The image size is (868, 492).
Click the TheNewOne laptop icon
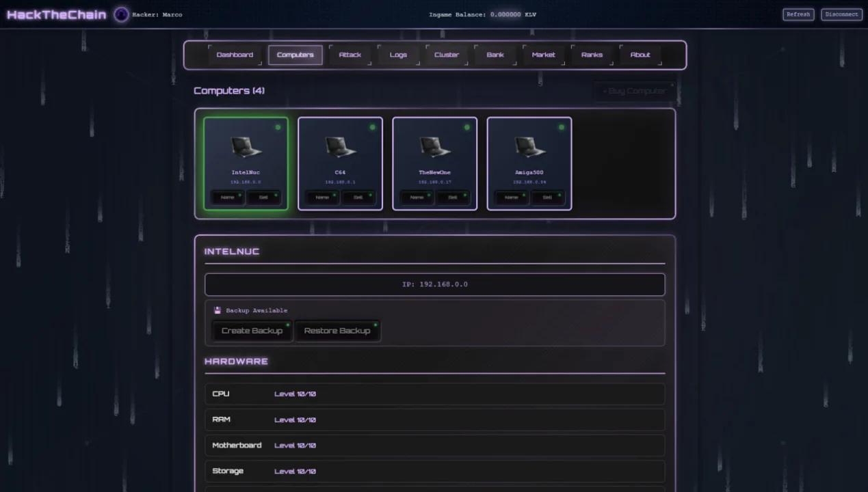[x=434, y=146]
